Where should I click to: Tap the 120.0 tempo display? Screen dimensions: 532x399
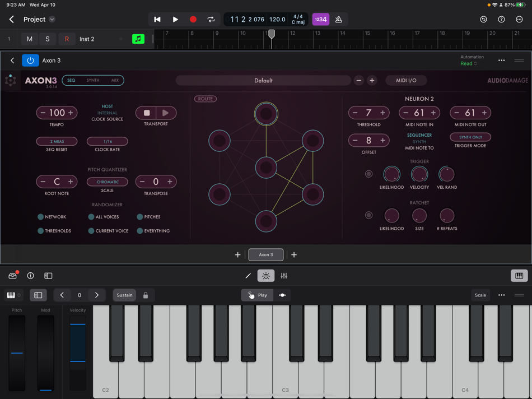277,18
